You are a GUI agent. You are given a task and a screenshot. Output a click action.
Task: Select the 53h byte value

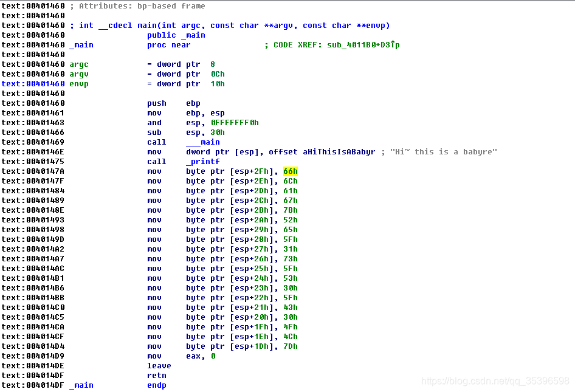(x=290, y=278)
